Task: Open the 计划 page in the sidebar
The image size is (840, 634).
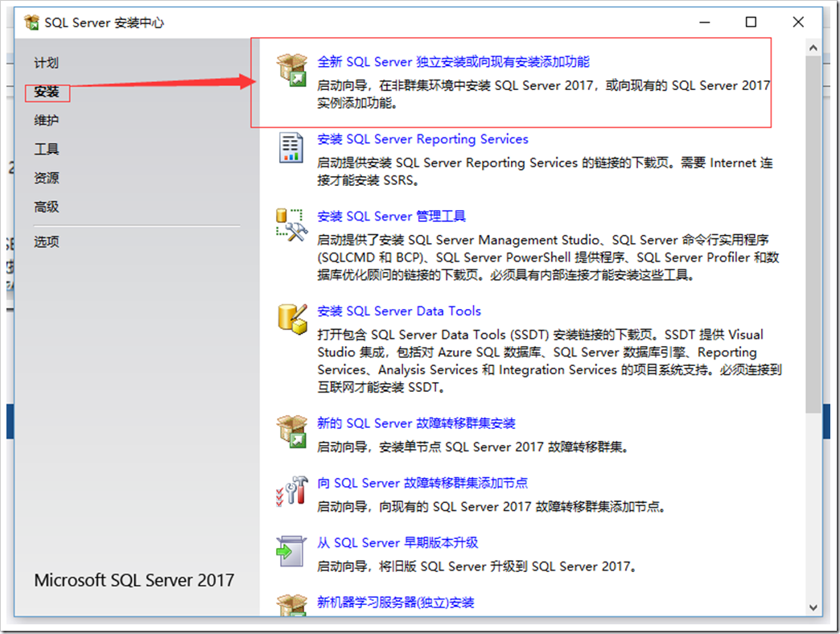Action: 46,63
